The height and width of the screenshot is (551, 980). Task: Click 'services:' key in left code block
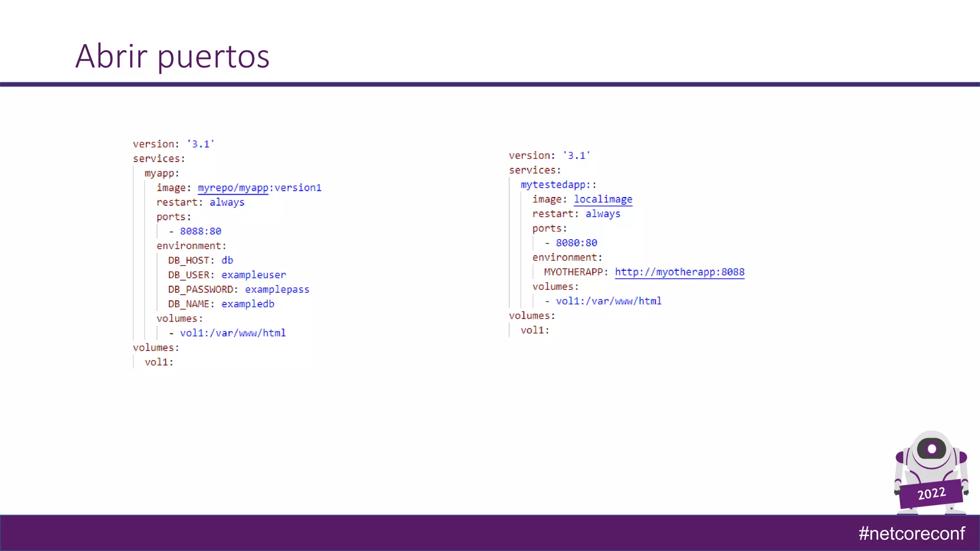click(159, 159)
